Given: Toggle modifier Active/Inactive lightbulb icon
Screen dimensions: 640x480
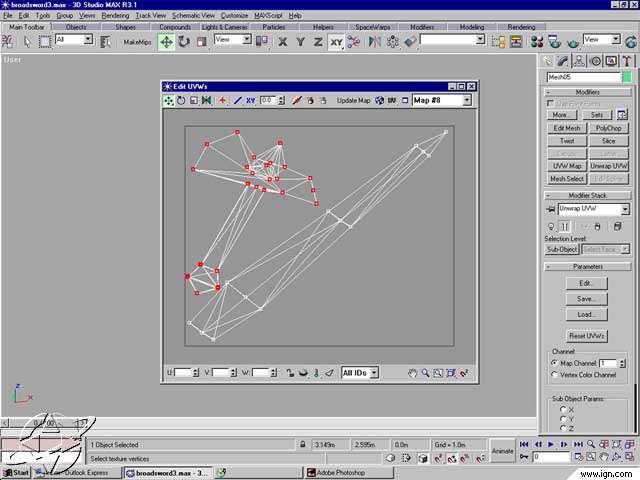Looking at the screenshot, I should click(x=551, y=227).
